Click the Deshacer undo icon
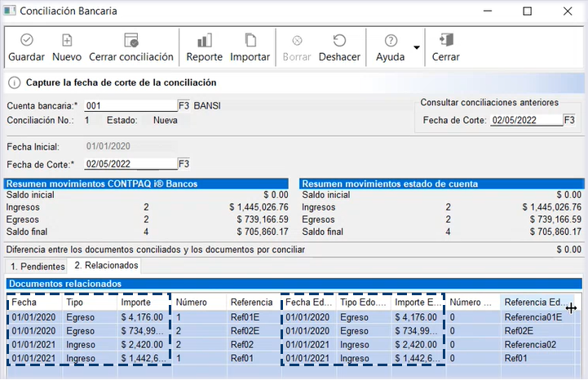 (x=339, y=40)
